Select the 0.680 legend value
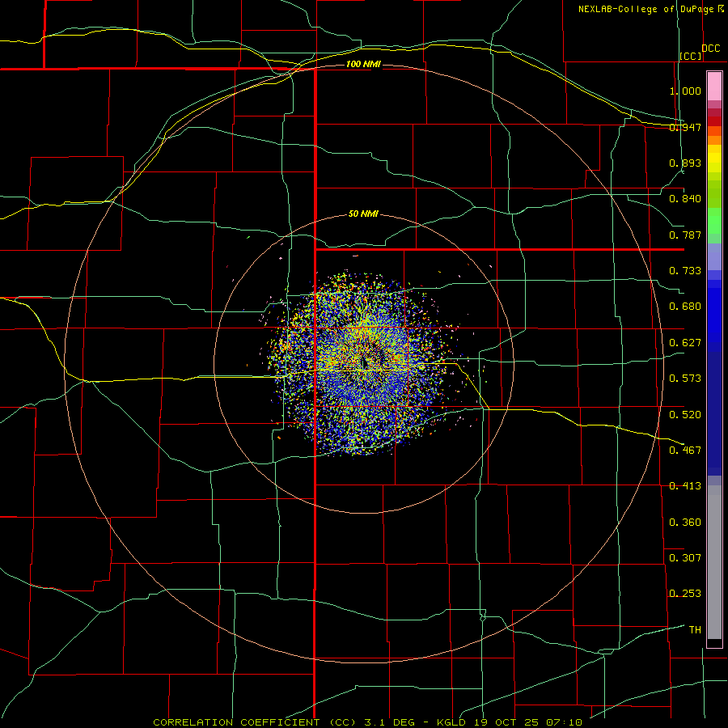Viewport: 728px width, 728px height. pos(685,307)
